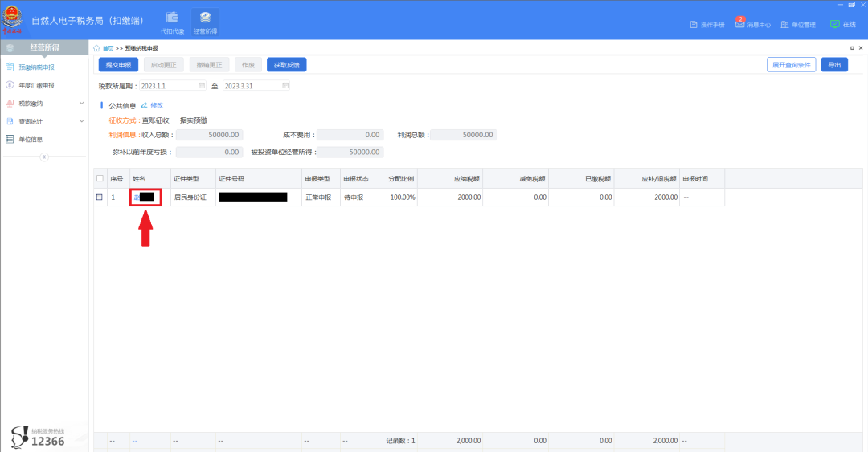Screen dimensions: 868x452
Task: Click the 利润总额 field showing 50000.00
Action: [464, 135]
